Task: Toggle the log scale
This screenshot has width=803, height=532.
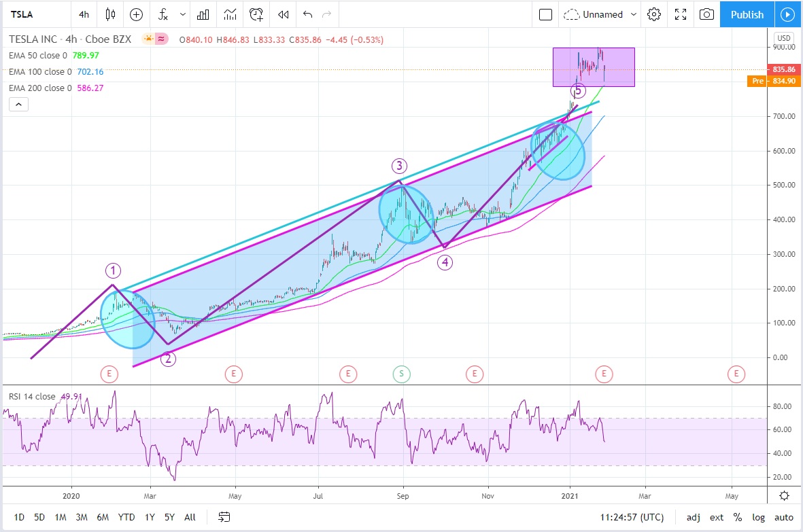Action: [x=758, y=517]
